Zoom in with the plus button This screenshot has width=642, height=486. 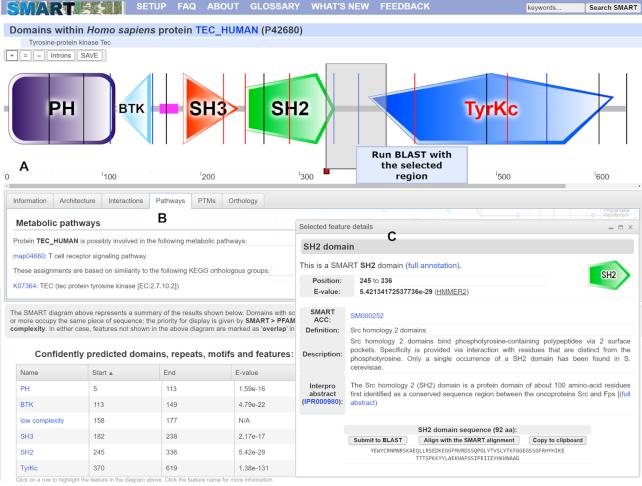(12, 55)
